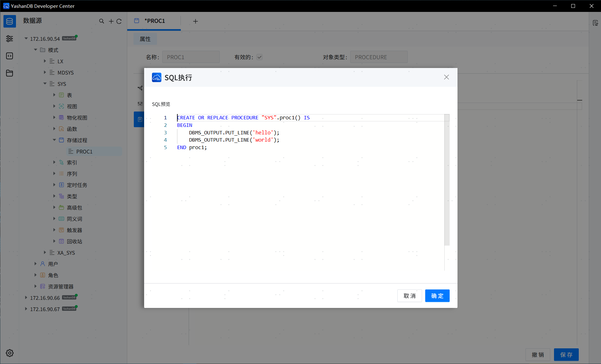
Task: Click the plus icon to add data source
Action: click(x=111, y=21)
